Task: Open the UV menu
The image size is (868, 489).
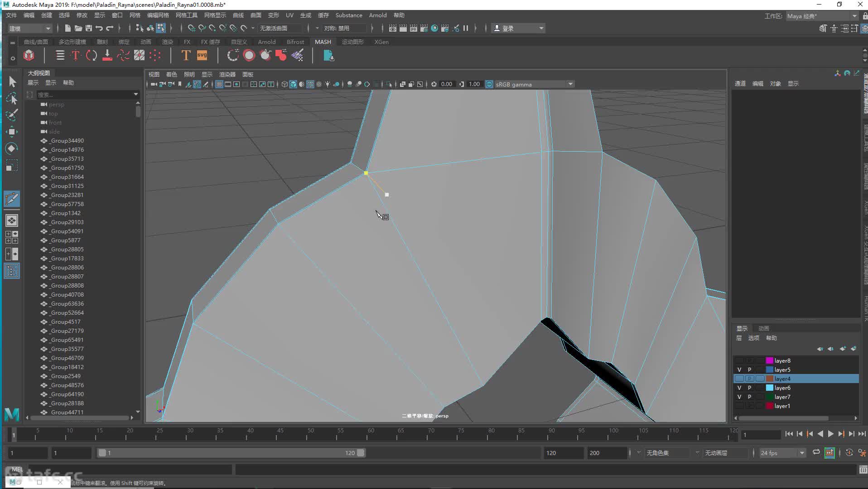Action: [x=289, y=15]
